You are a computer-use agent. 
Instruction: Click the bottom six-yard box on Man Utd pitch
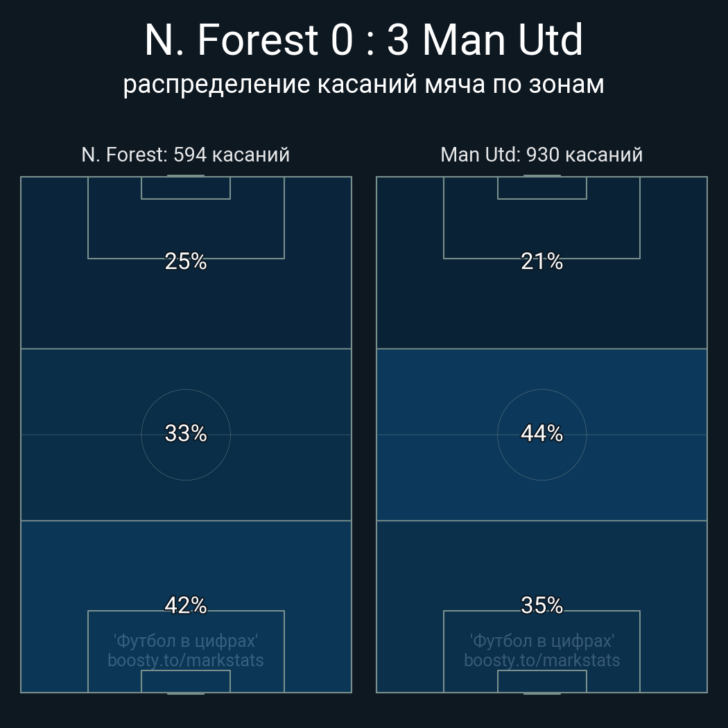click(541, 681)
